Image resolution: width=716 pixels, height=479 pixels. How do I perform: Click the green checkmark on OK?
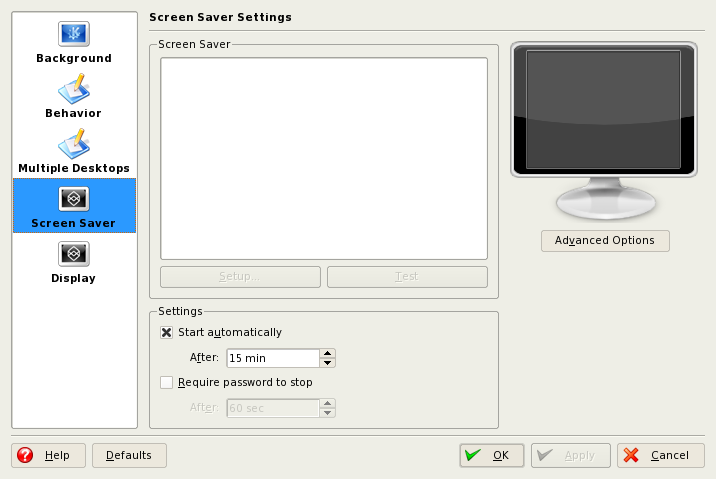pos(473,455)
